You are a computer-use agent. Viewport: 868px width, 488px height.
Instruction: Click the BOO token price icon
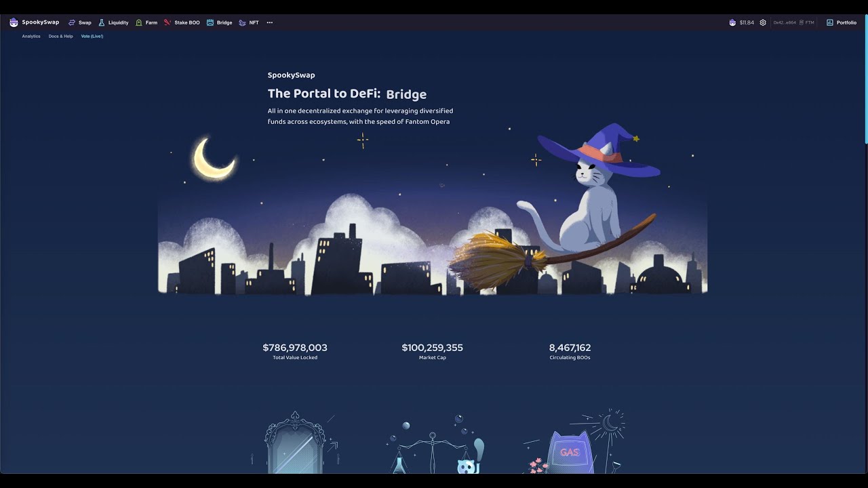click(x=732, y=22)
